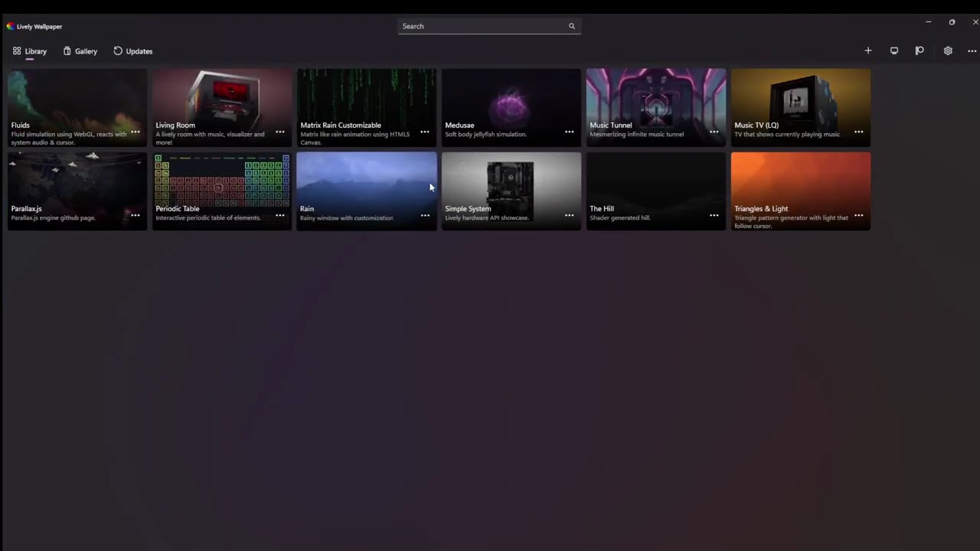Click the "Soft body jellyfish simulation." description

pos(486,135)
